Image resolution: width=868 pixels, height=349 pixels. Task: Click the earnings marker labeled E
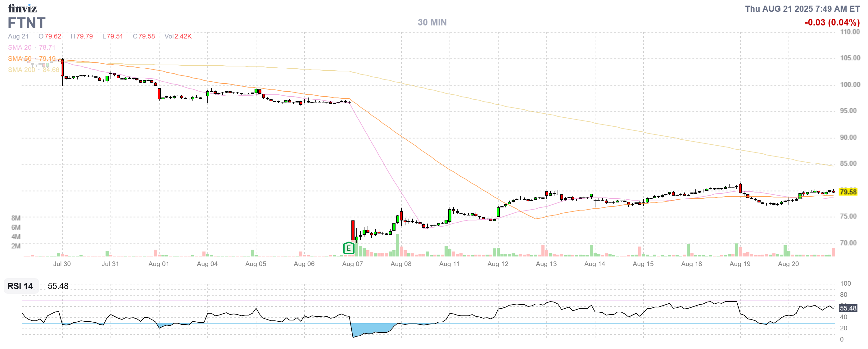[348, 248]
